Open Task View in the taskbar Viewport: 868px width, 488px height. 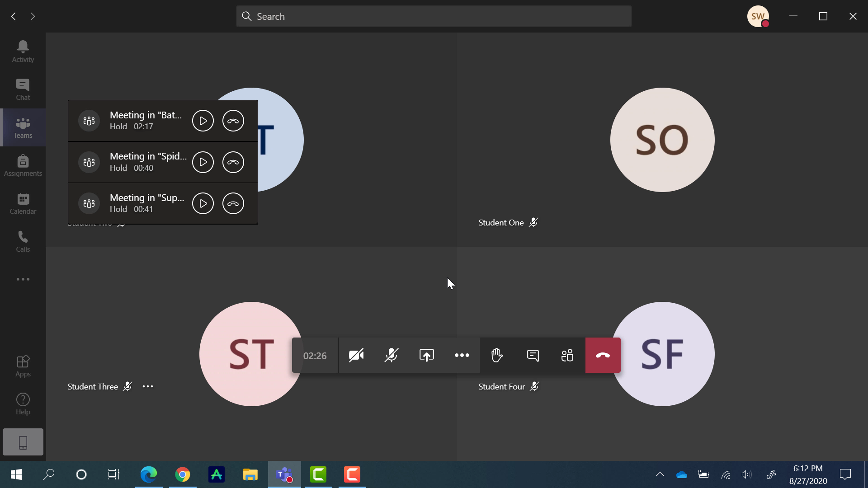click(114, 474)
